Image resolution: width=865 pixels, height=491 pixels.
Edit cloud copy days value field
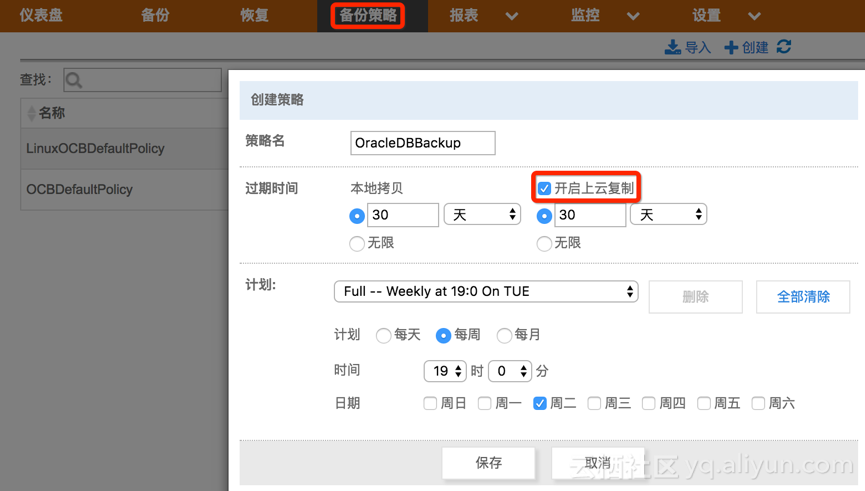590,215
